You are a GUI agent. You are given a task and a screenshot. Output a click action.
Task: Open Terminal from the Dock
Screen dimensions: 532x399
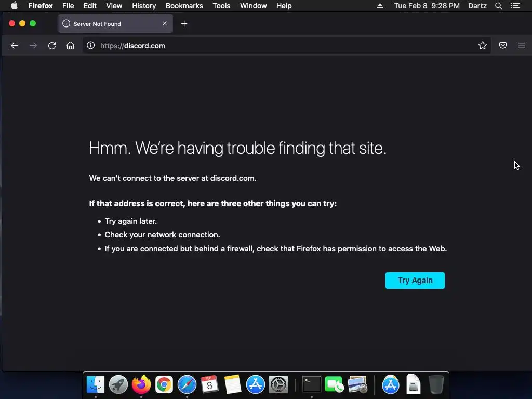click(312, 385)
